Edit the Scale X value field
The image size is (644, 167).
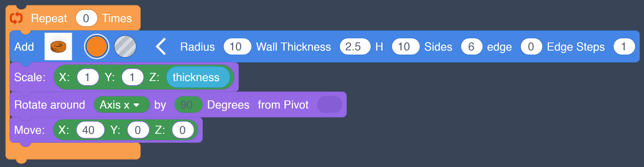[88, 77]
